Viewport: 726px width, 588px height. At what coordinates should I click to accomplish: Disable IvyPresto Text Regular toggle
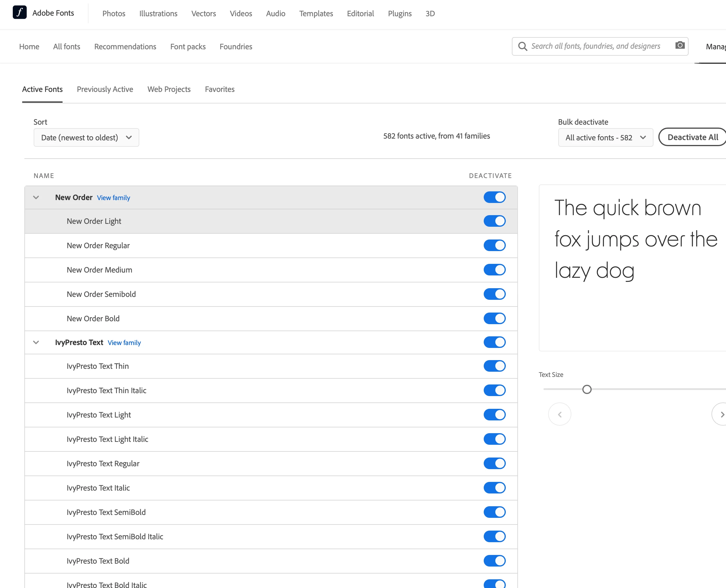494,463
